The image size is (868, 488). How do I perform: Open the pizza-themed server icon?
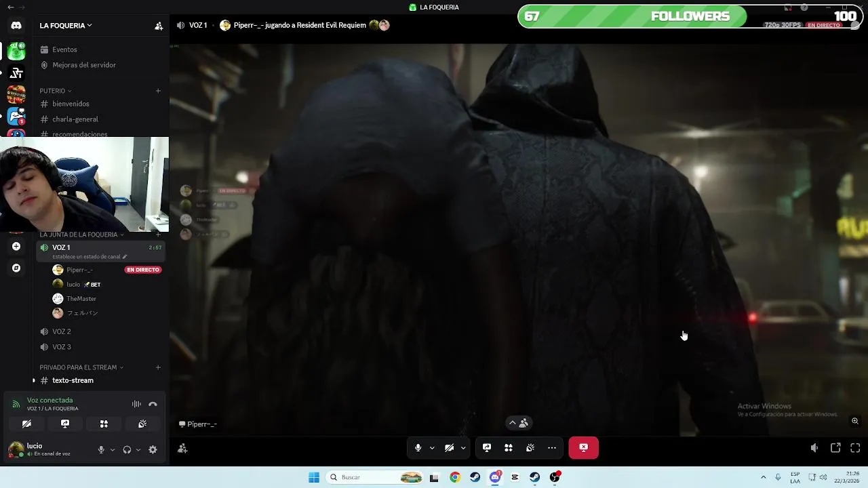tap(16, 94)
